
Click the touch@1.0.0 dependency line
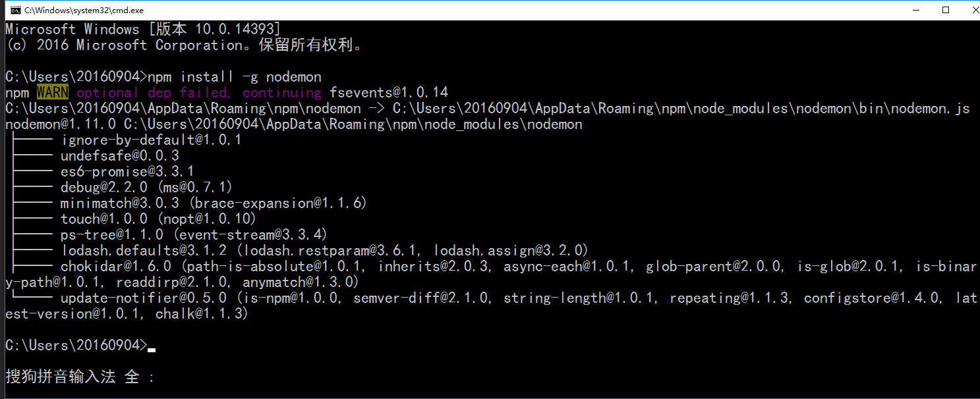click(158, 219)
